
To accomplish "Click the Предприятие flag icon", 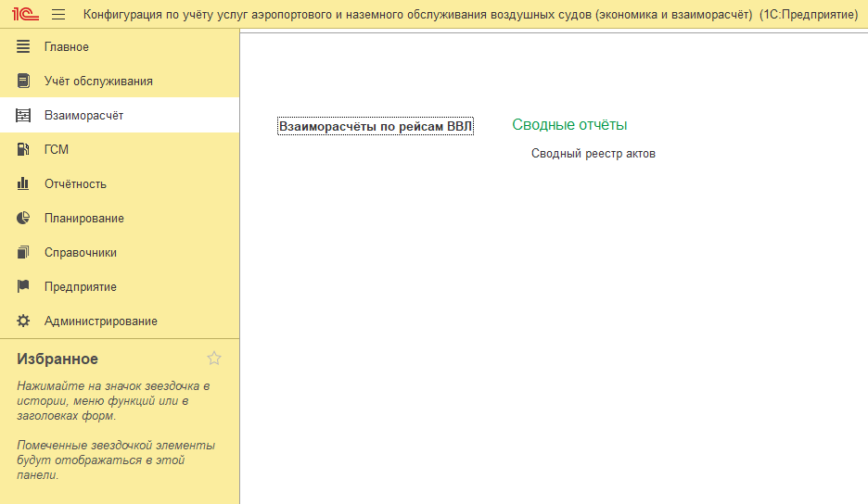I will (23, 286).
